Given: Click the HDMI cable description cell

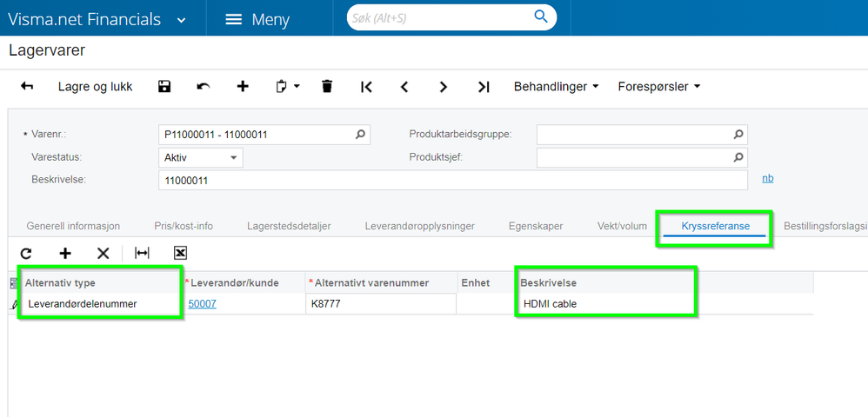Looking at the screenshot, I should pyautogui.click(x=606, y=303).
